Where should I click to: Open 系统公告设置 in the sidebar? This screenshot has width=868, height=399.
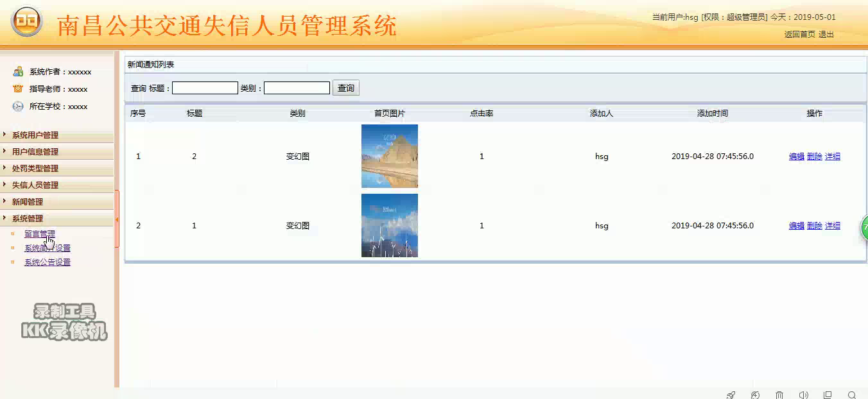[x=48, y=262]
